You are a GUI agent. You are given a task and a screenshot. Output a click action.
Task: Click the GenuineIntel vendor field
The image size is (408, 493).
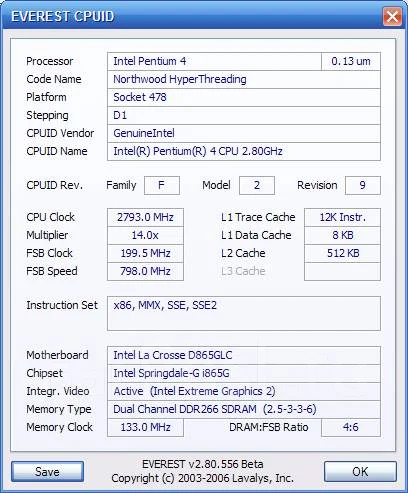pos(244,133)
